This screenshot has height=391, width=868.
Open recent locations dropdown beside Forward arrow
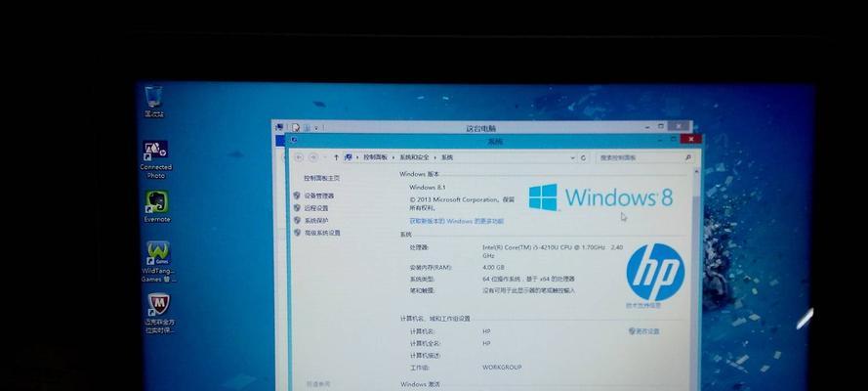[324, 157]
